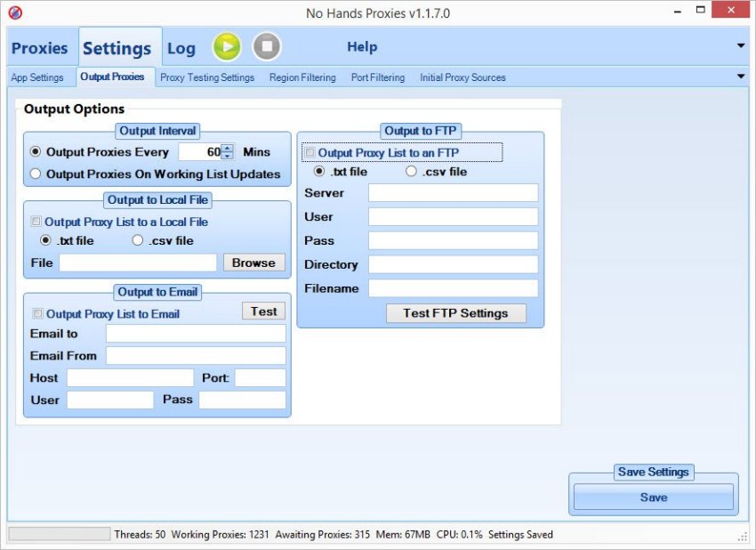Click the email Pass field
This screenshot has height=550, width=756.
tap(243, 400)
